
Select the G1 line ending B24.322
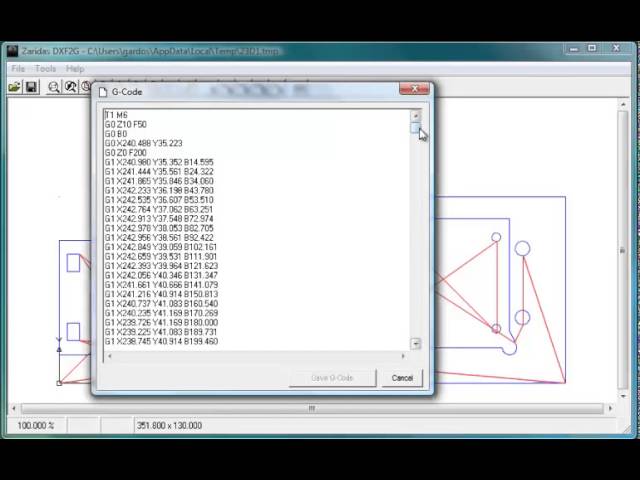[x=159, y=171]
